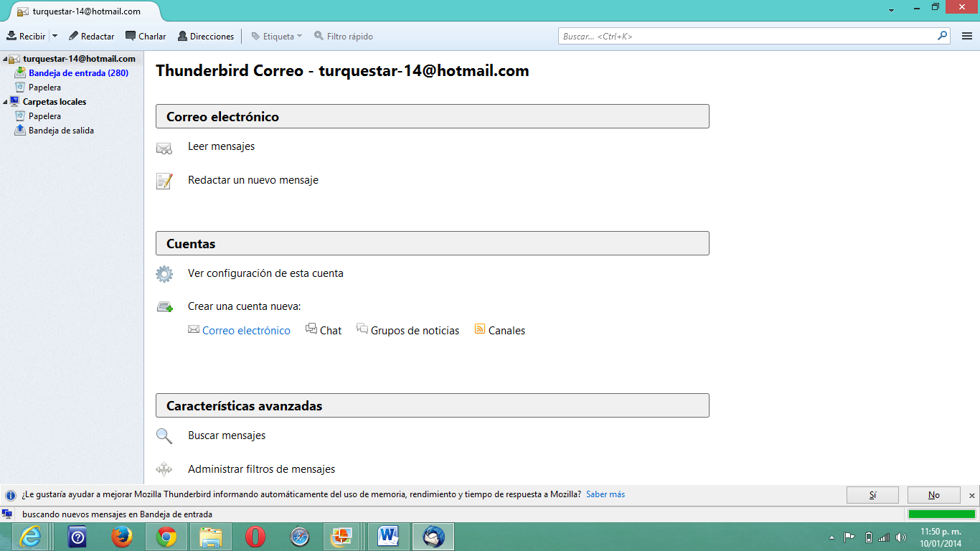Create a new Chat account
The height and width of the screenshot is (551, 980).
click(331, 331)
